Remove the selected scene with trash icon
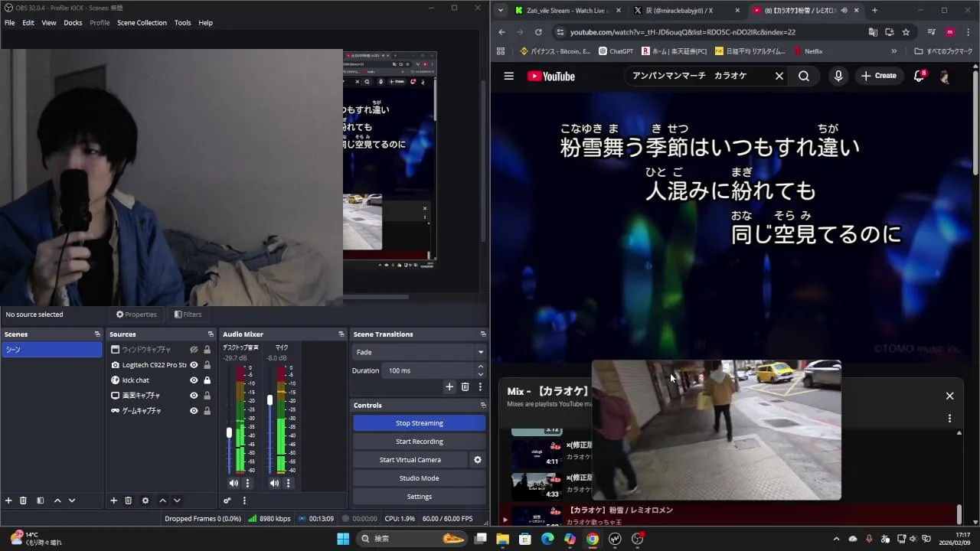The height and width of the screenshot is (551, 980). [x=23, y=500]
